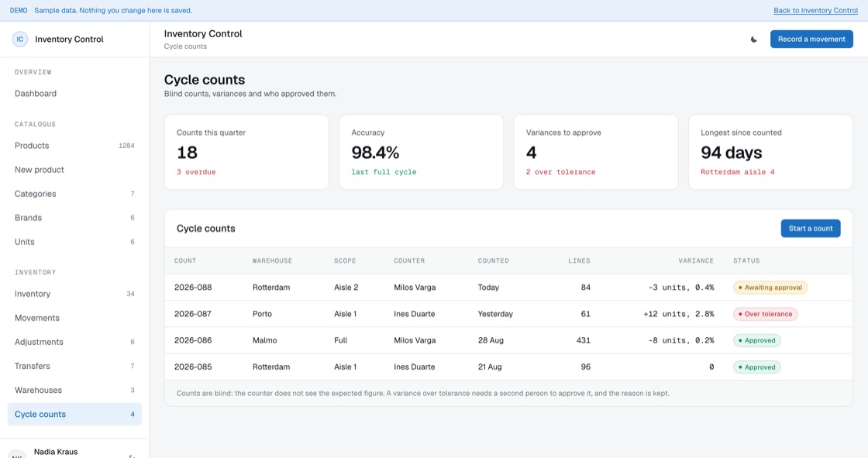The height and width of the screenshot is (458, 868).
Task: Open the New product page
Action: [74, 170]
